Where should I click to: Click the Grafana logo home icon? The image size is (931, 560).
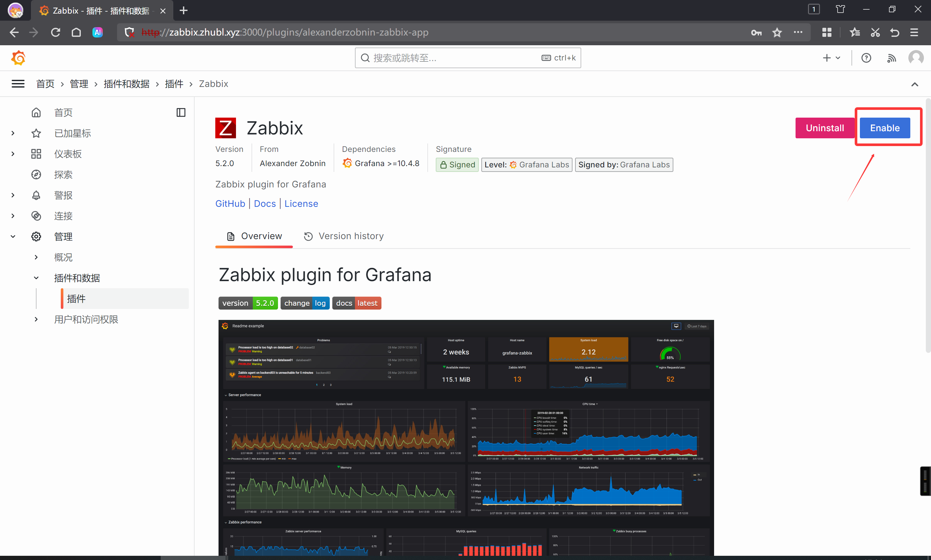18,58
